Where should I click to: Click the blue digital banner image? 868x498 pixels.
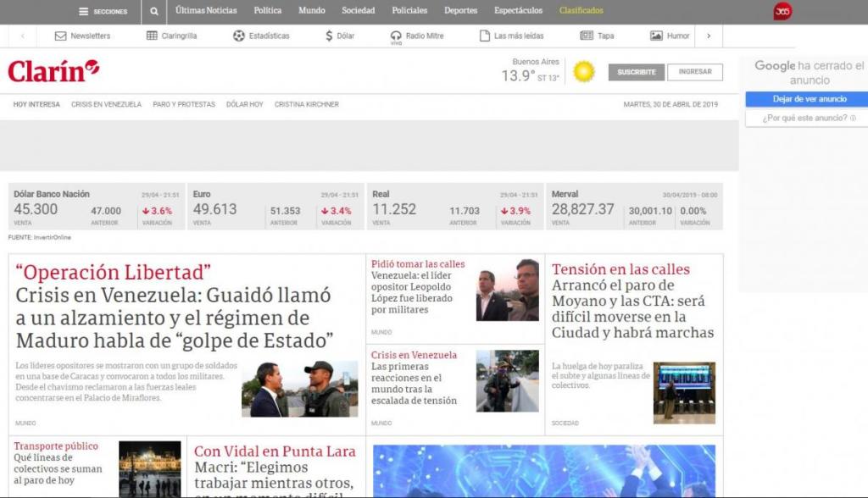543,470
